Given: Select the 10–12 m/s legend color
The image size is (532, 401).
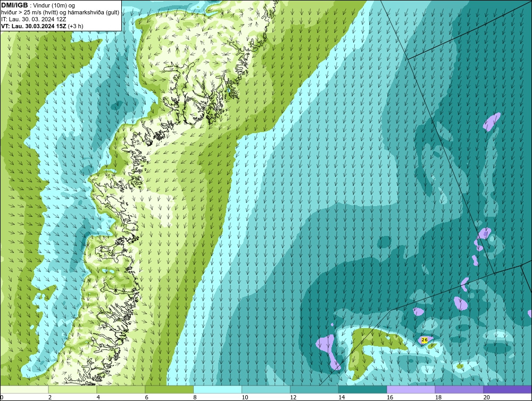Looking at the screenshot, I should [x=266, y=389].
